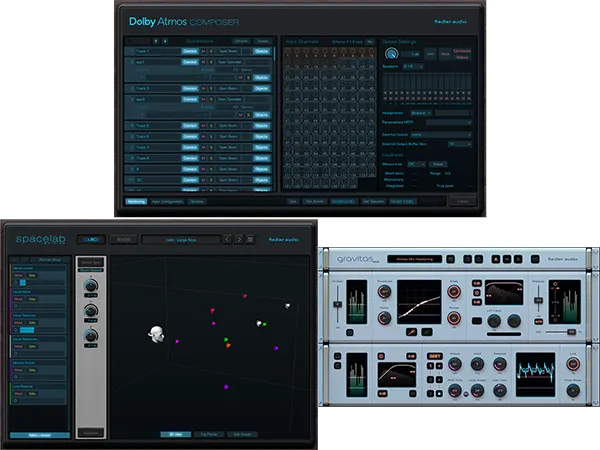Open the Personalized HRTF dropdown

pos(448,122)
